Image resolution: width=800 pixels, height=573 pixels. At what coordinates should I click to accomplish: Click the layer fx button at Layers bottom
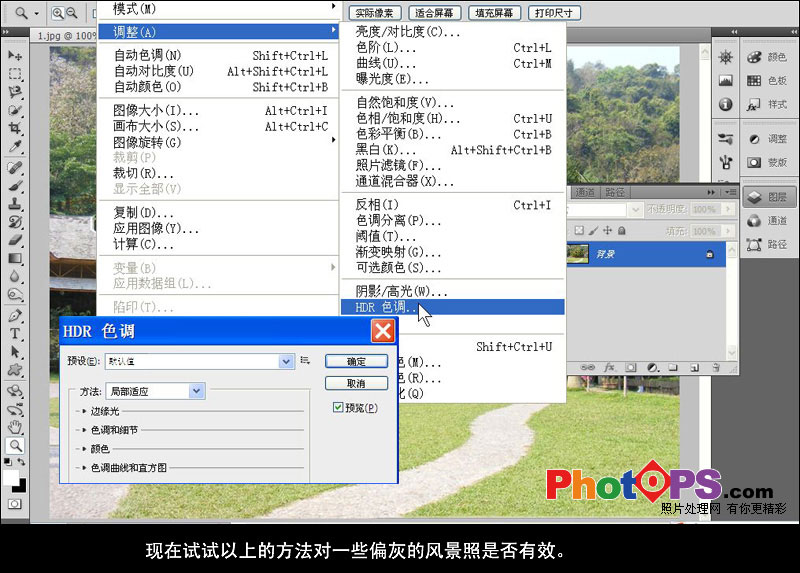609,367
